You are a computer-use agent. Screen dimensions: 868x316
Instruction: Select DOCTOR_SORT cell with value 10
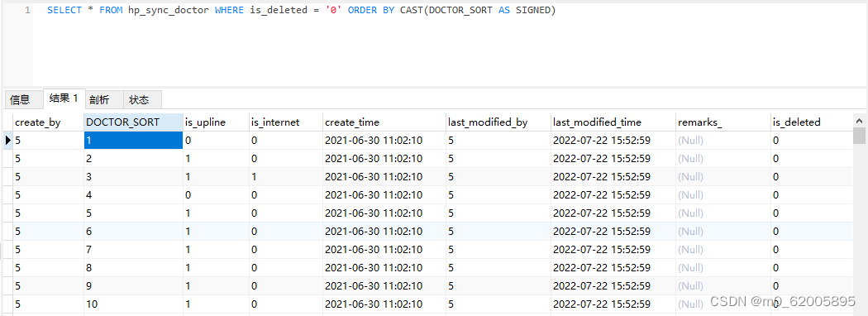coord(133,304)
